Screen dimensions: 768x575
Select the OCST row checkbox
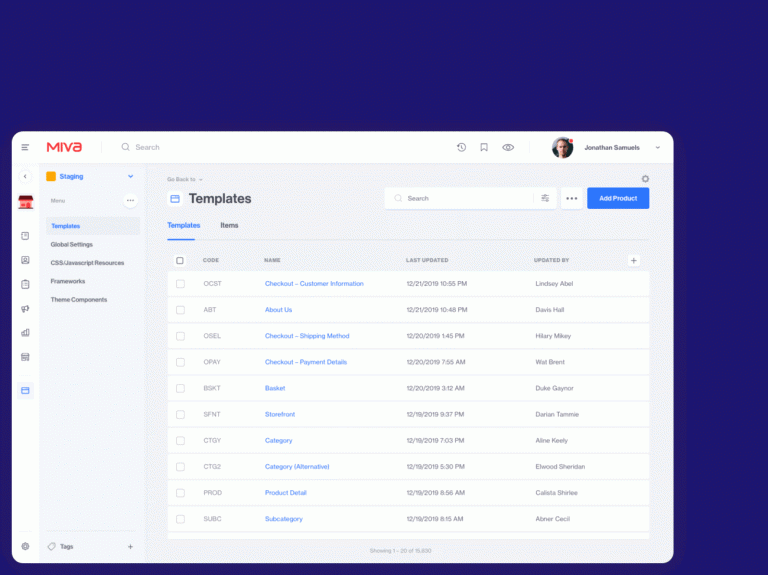(180, 284)
